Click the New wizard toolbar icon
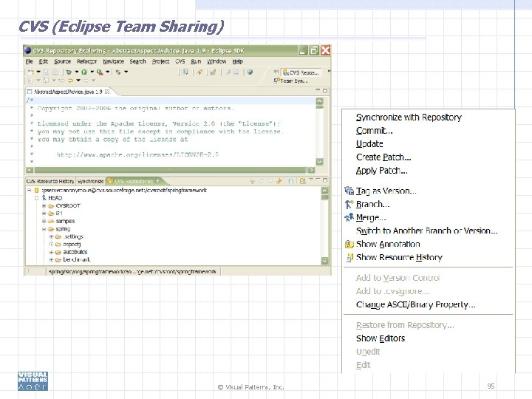The image size is (532, 399). (30, 72)
